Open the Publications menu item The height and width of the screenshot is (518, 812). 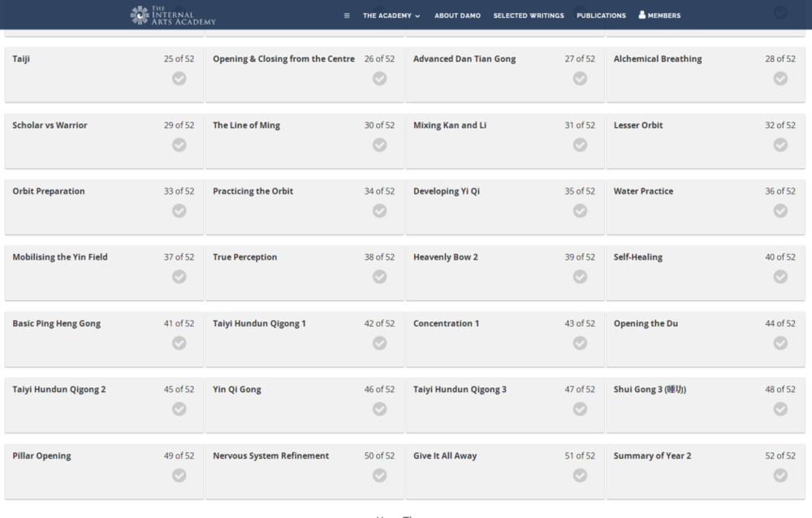click(x=601, y=15)
